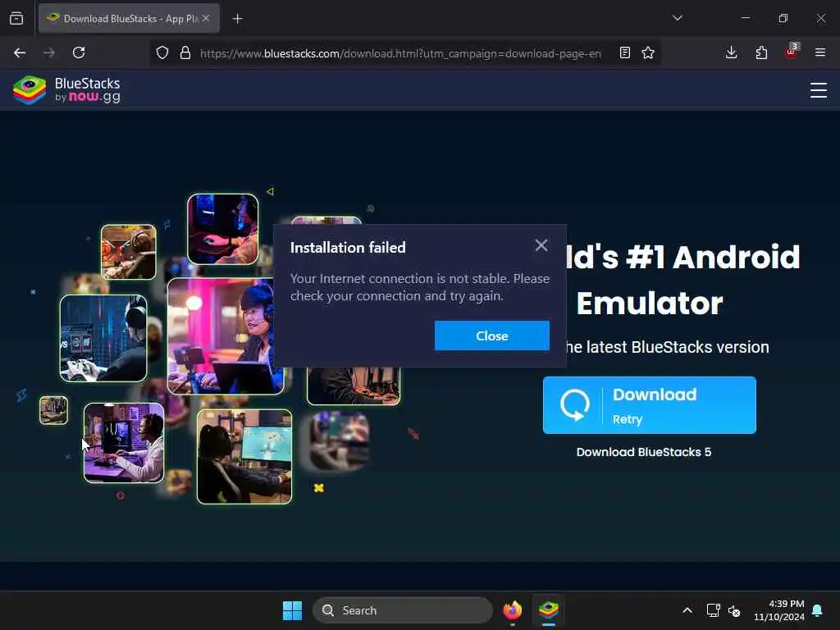
Task: Open the BlueStacks site hamburger menu
Action: point(819,90)
